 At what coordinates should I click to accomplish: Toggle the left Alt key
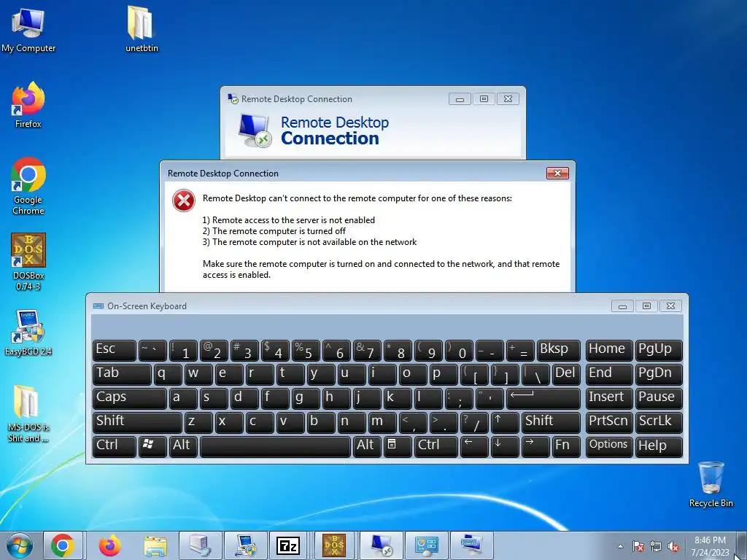tap(183, 446)
